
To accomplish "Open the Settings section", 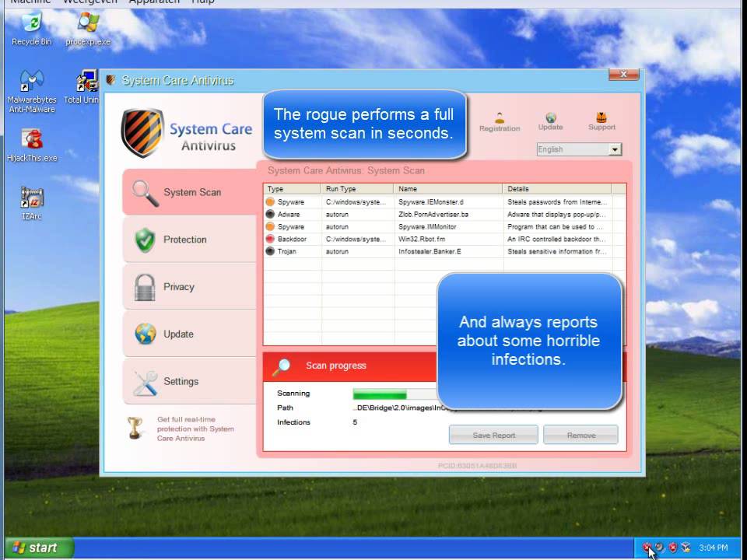I will click(x=189, y=381).
